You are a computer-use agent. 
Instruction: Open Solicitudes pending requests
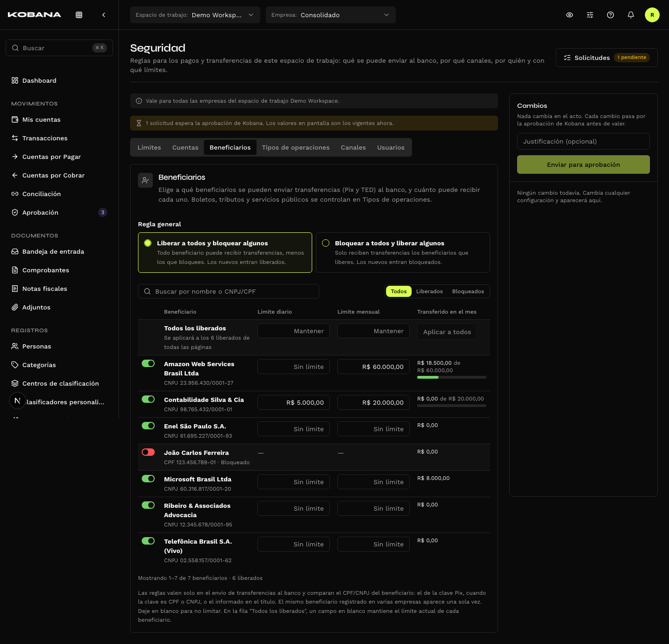point(607,58)
